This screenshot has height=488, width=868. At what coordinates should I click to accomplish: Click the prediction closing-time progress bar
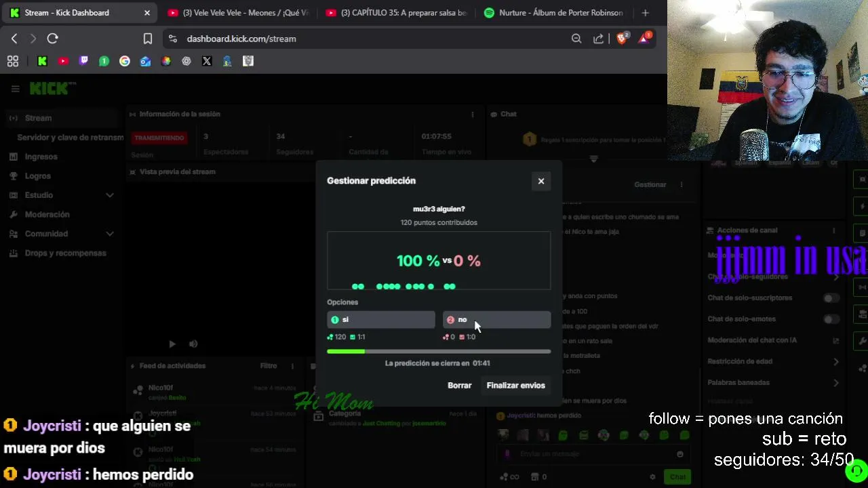tap(439, 352)
